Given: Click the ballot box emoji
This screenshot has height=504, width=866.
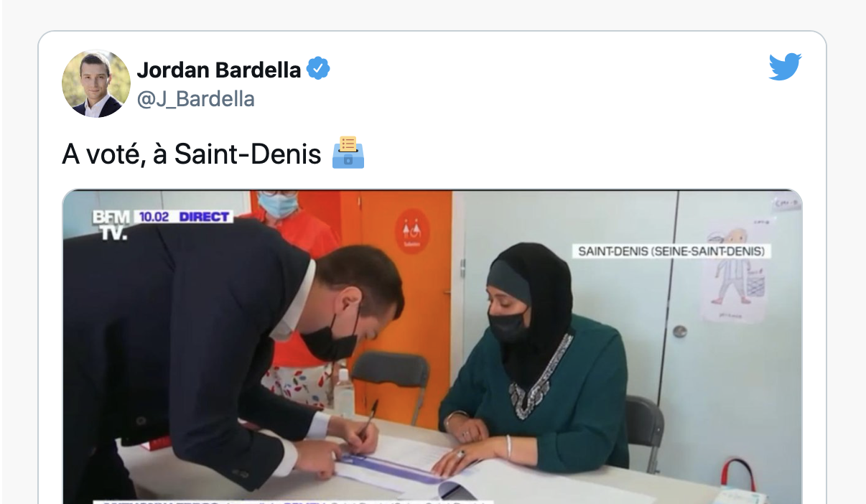Looking at the screenshot, I should coord(348,153).
